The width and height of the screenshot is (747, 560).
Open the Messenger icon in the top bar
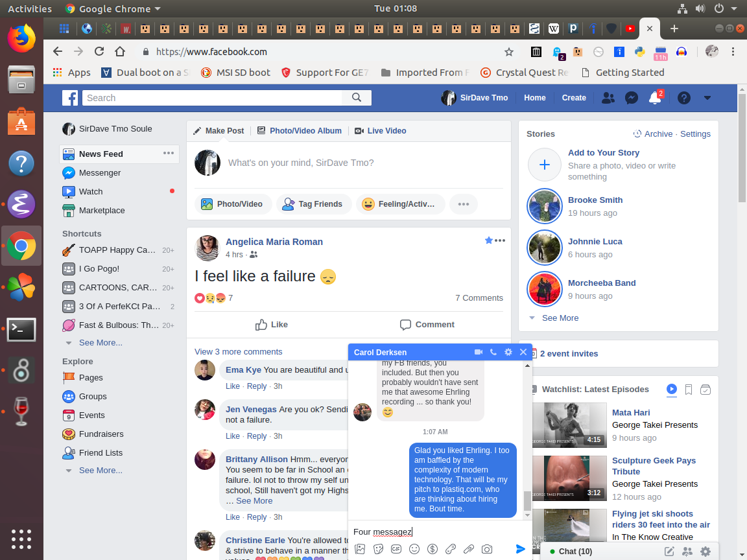632,98
